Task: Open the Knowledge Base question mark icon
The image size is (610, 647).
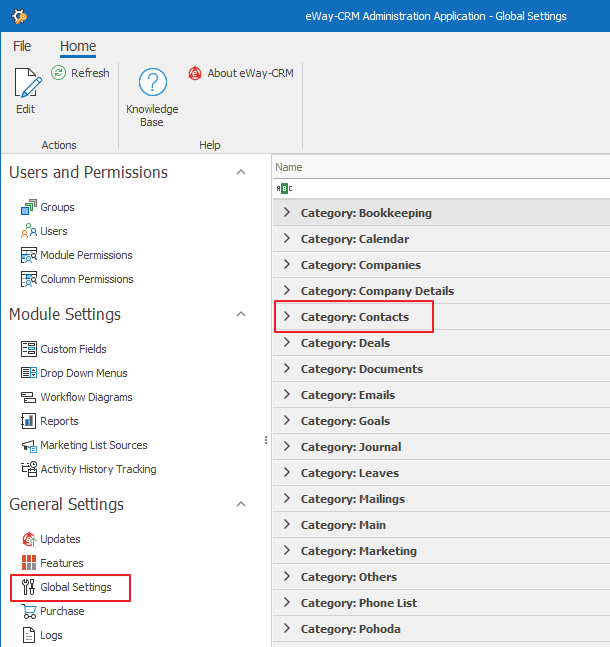Action: (x=153, y=82)
